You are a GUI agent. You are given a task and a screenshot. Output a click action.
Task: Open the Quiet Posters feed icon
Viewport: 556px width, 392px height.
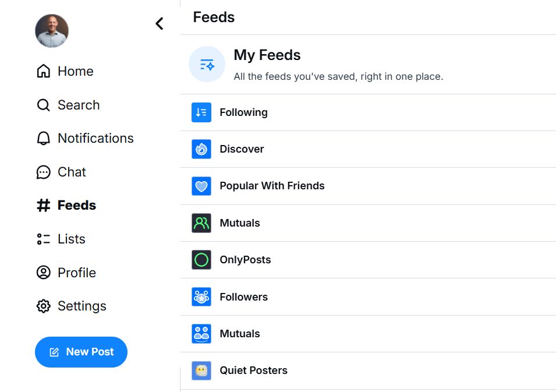201,370
